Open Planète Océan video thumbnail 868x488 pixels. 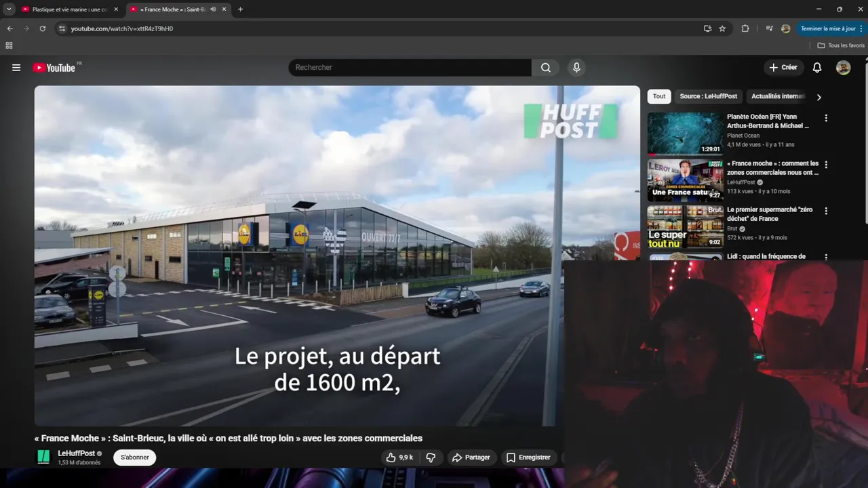coord(685,134)
